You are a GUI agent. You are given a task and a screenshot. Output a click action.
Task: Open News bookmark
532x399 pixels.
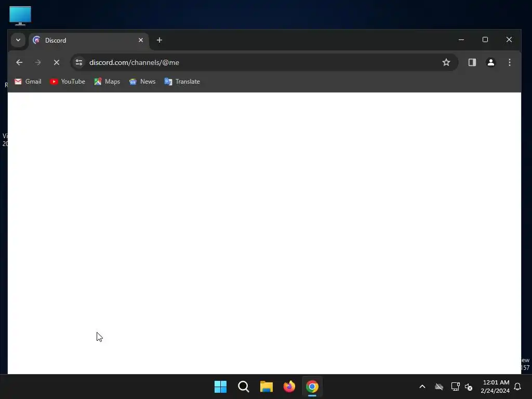pos(142,82)
